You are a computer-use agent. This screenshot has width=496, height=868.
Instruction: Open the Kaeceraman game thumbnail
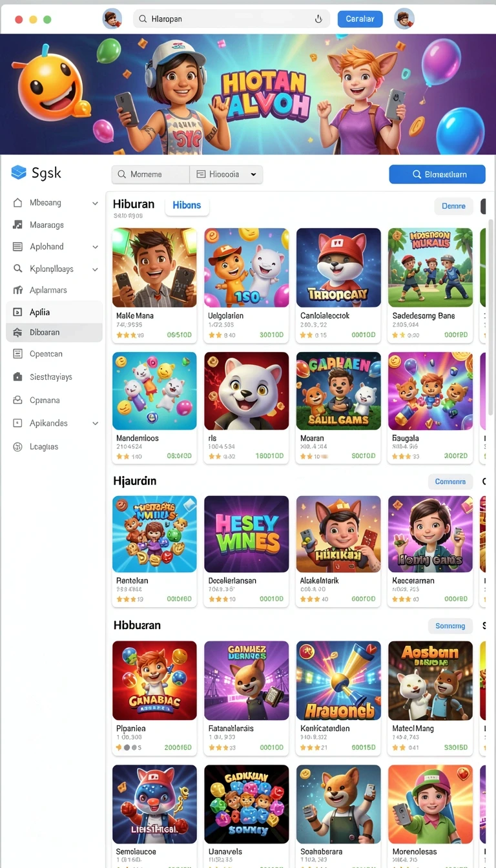[430, 534]
